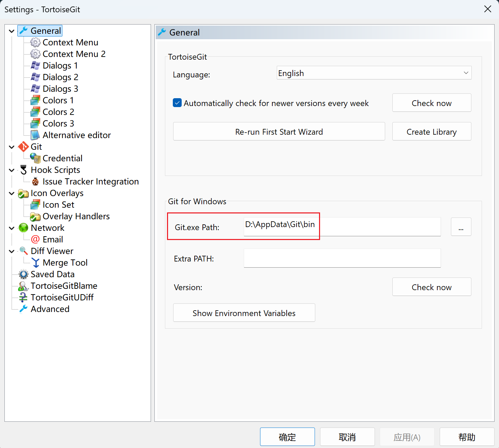
Task: Click the Git diamond logo icon
Action: (x=24, y=147)
